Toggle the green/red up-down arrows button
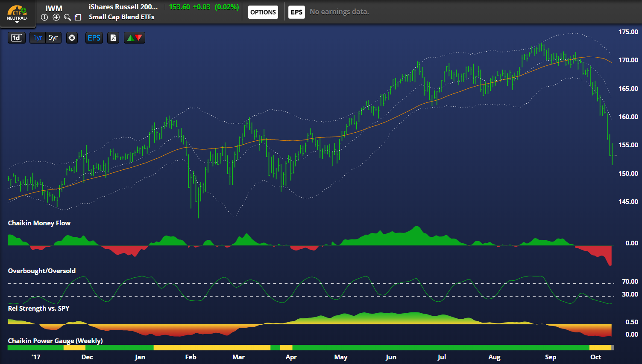This screenshot has width=642, height=364. pyautogui.click(x=135, y=38)
